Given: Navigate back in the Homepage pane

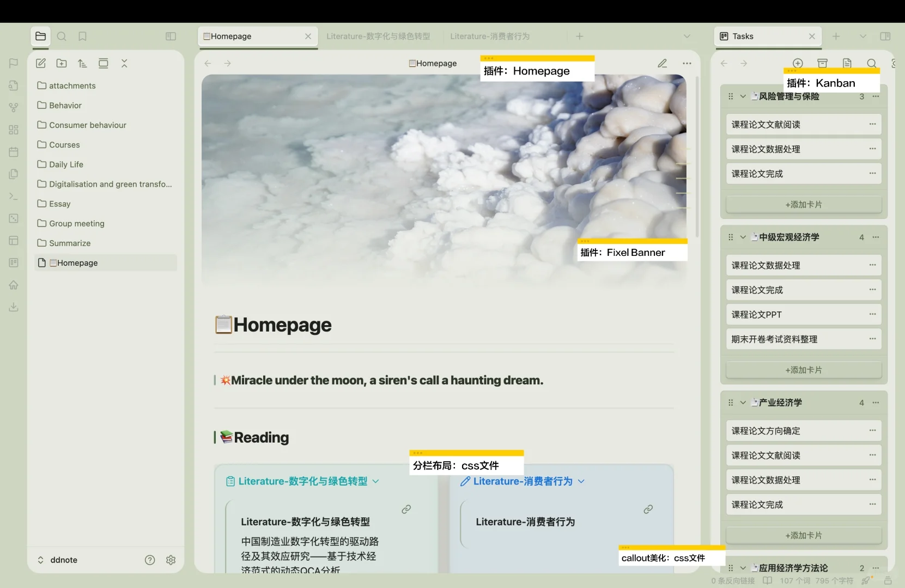Looking at the screenshot, I should click(208, 63).
